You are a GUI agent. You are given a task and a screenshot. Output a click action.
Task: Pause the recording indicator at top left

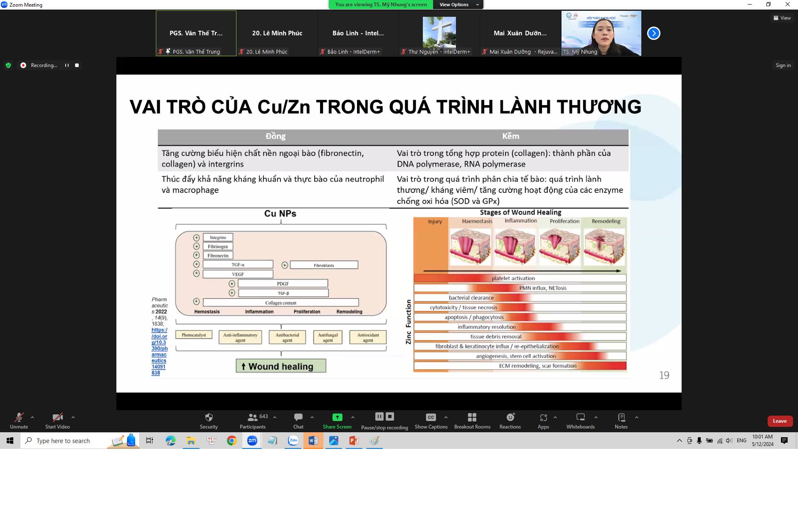(x=66, y=65)
